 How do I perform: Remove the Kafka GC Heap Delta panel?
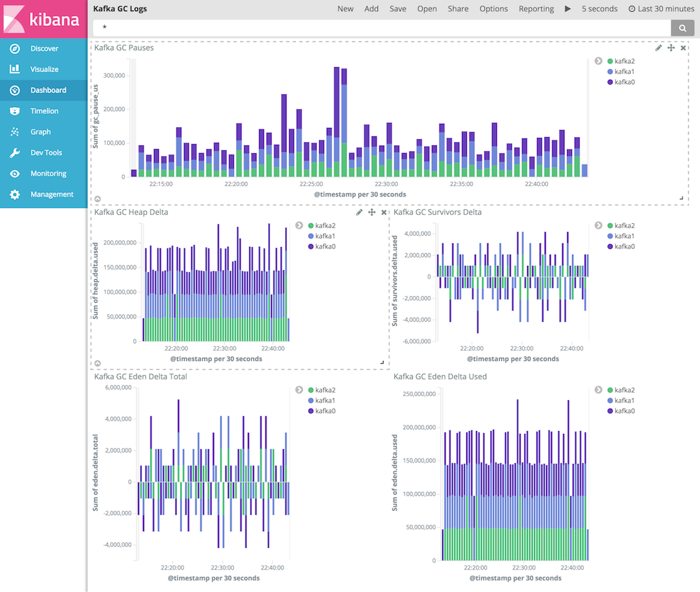[x=384, y=212]
